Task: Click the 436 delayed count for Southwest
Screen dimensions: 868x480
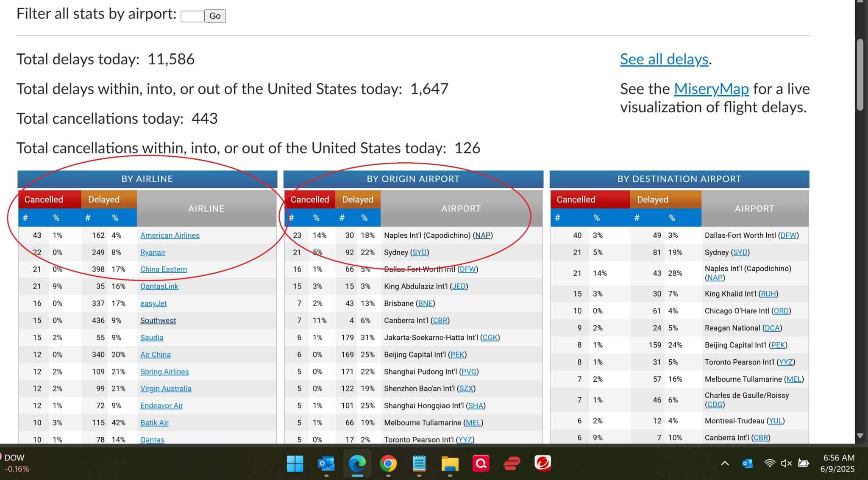Action: click(98, 321)
